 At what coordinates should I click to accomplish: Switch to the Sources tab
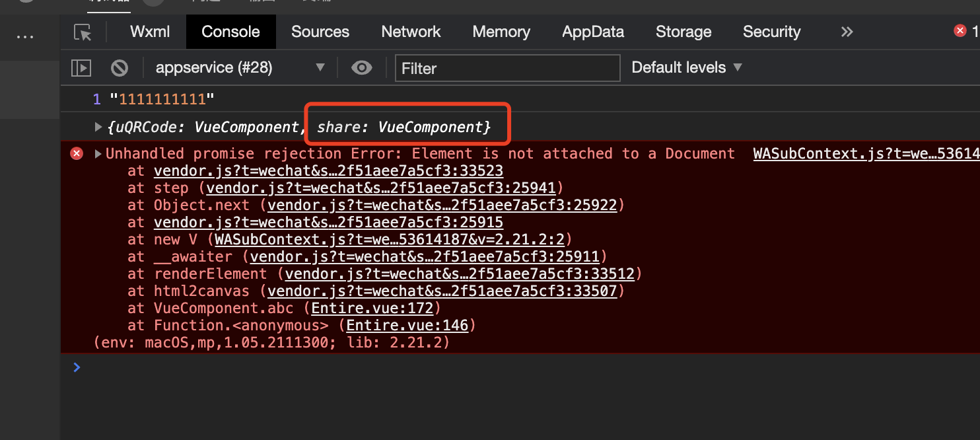pos(320,32)
